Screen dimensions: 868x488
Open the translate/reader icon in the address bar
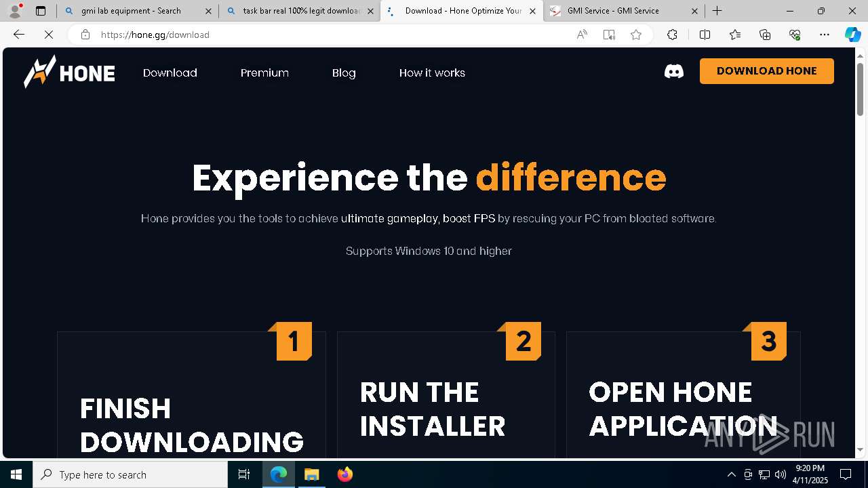pos(609,35)
